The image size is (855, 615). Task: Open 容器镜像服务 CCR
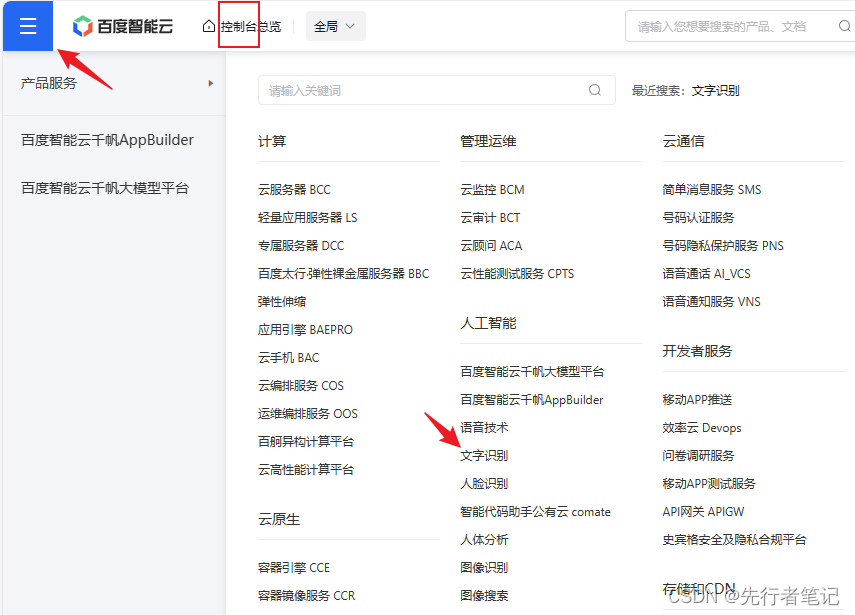[x=306, y=595]
